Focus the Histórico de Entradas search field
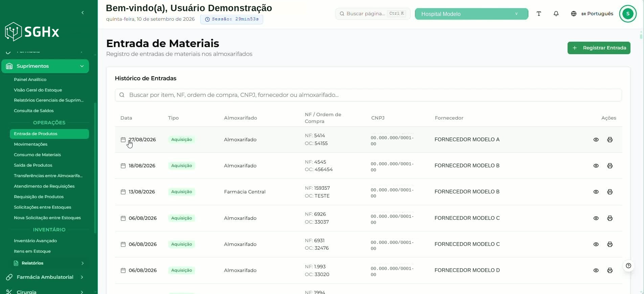Image resolution: width=644 pixels, height=294 pixels. (x=368, y=95)
